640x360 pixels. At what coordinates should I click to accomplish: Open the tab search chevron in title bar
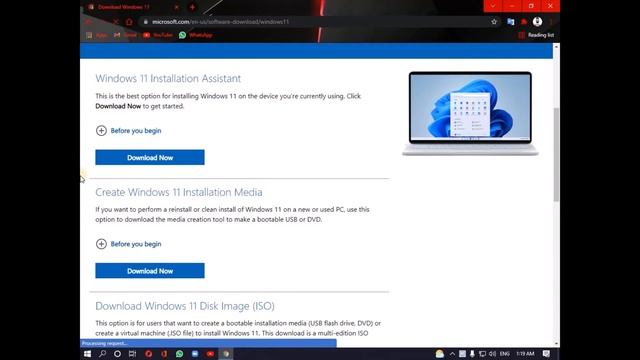tap(493, 6)
